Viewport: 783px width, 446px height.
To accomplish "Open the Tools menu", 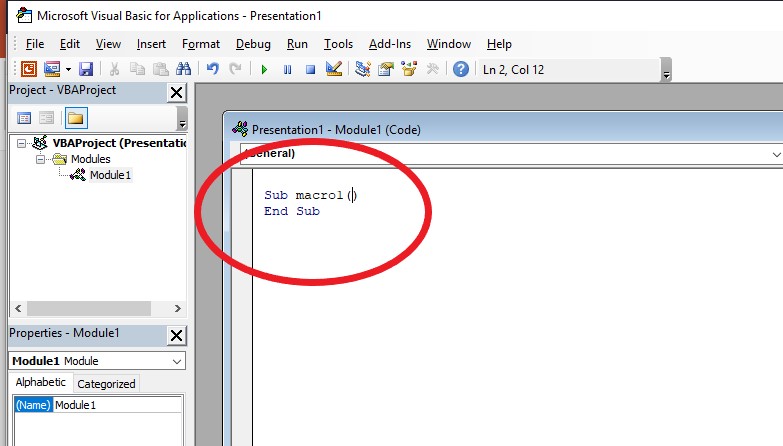I will (338, 44).
